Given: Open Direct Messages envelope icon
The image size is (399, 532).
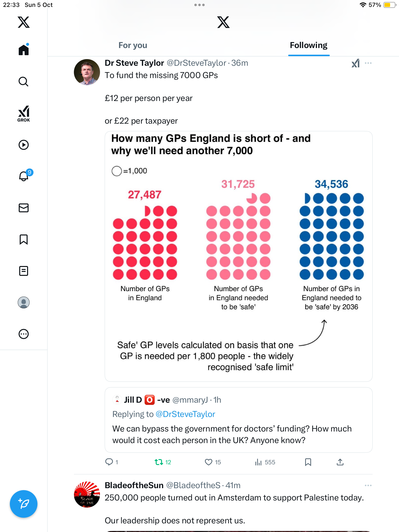Looking at the screenshot, I should (x=24, y=208).
